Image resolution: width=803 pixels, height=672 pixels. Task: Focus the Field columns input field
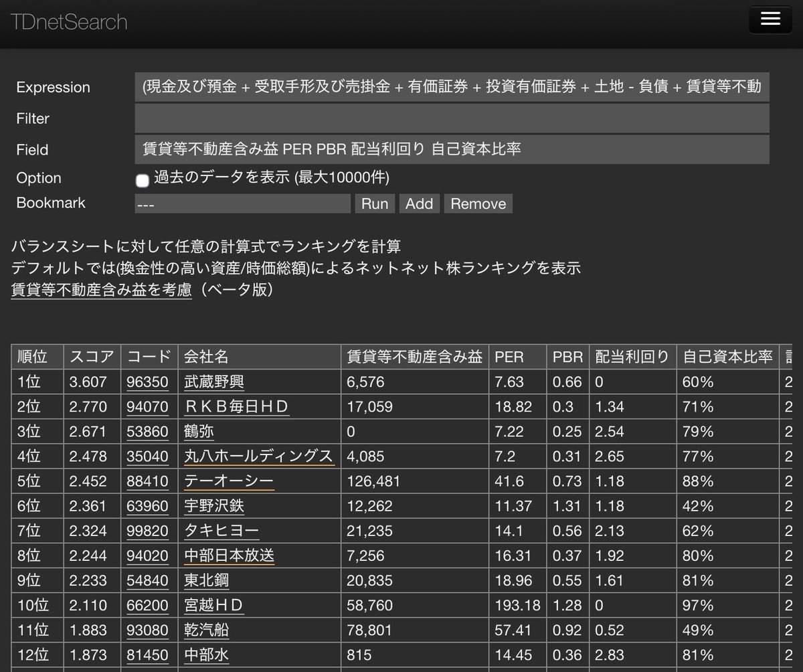pyautogui.click(x=452, y=149)
